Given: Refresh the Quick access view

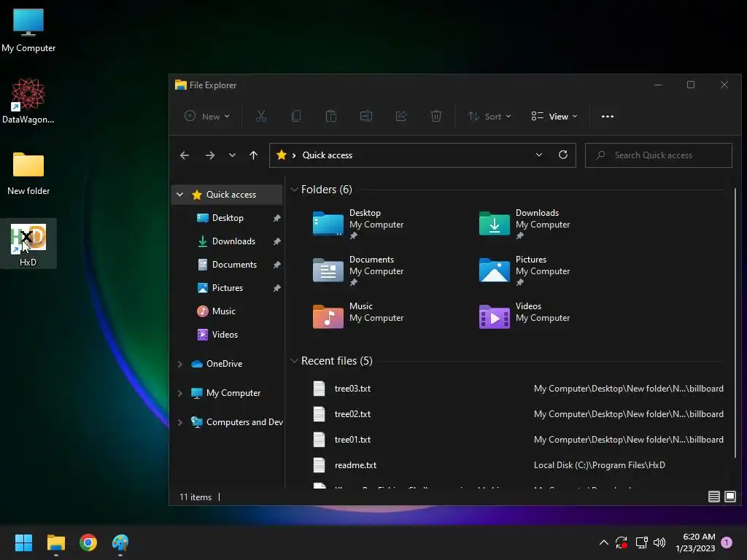Looking at the screenshot, I should [563, 155].
